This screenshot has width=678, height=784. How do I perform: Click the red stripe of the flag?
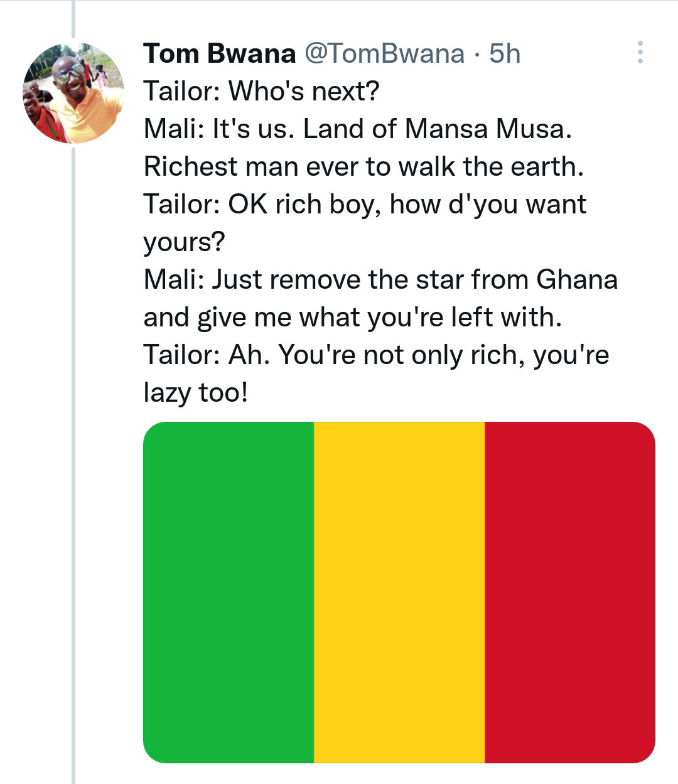[569, 592]
